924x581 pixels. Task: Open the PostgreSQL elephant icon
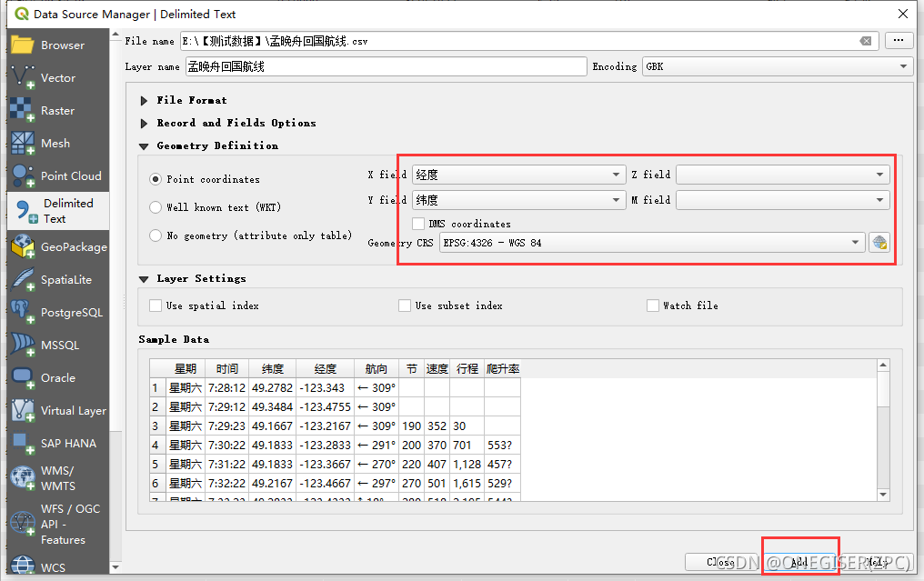coord(23,312)
